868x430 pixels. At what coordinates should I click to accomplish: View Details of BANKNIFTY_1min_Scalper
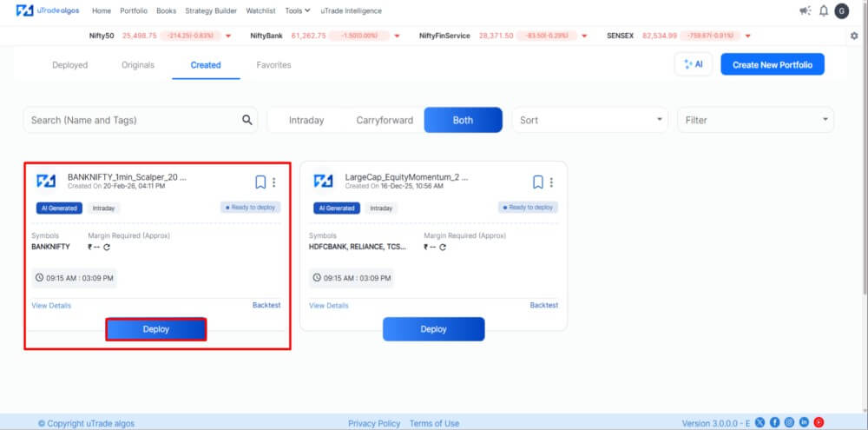(x=51, y=305)
